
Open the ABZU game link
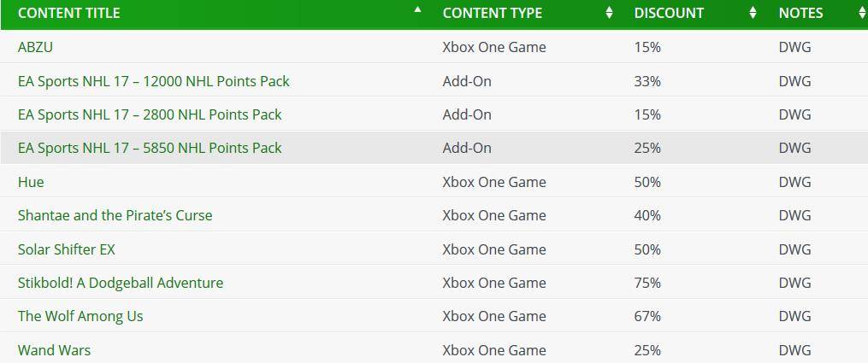(35, 48)
